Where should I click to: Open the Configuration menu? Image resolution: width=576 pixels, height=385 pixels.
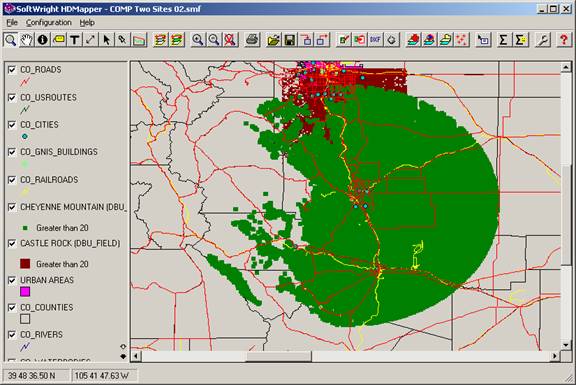(48, 23)
